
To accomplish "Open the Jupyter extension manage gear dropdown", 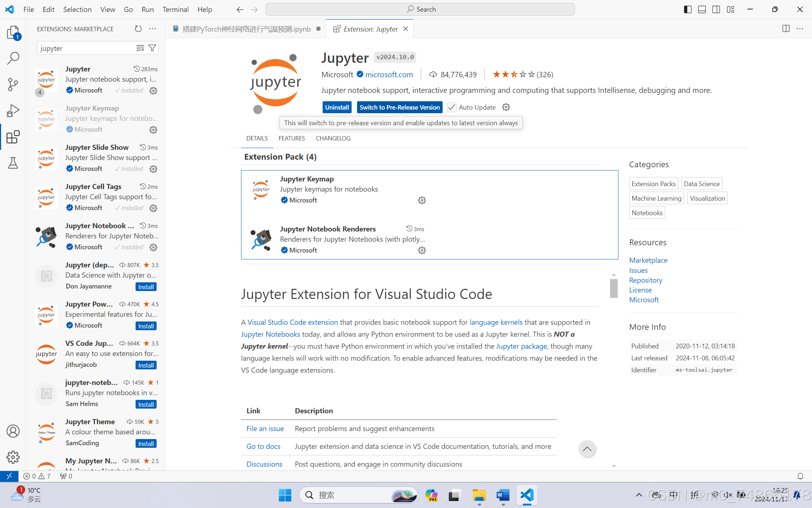I will [x=506, y=107].
